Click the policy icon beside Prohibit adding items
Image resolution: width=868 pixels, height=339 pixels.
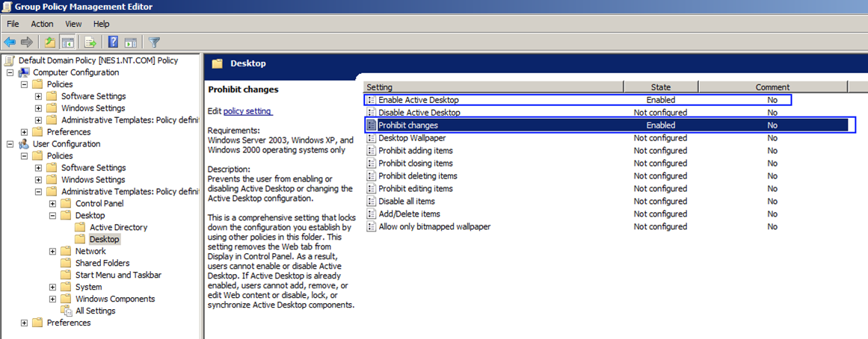pyautogui.click(x=372, y=150)
